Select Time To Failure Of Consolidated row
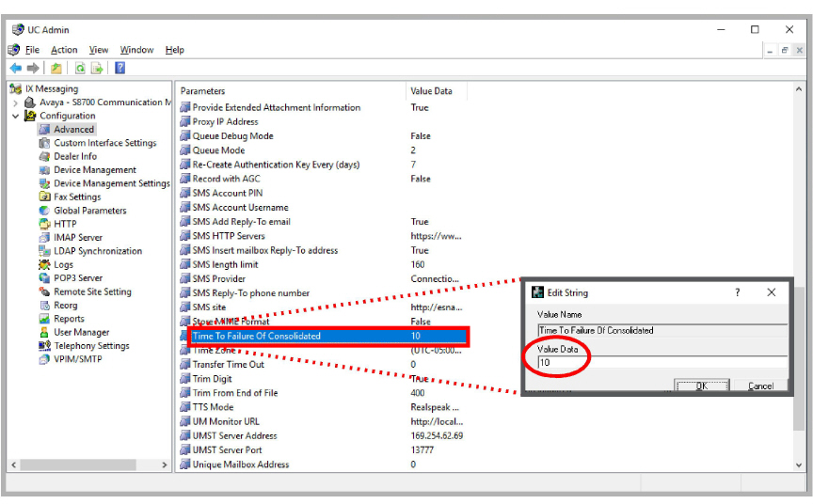 (328, 337)
